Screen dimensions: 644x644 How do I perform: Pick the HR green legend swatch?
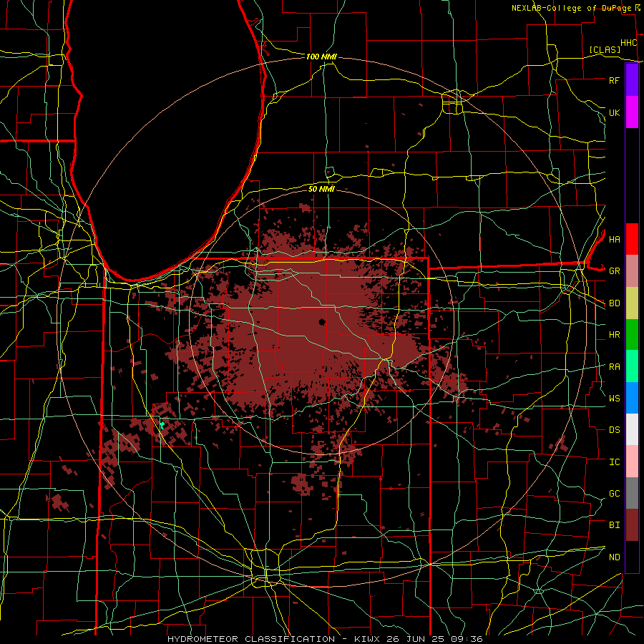coord(632,335)
